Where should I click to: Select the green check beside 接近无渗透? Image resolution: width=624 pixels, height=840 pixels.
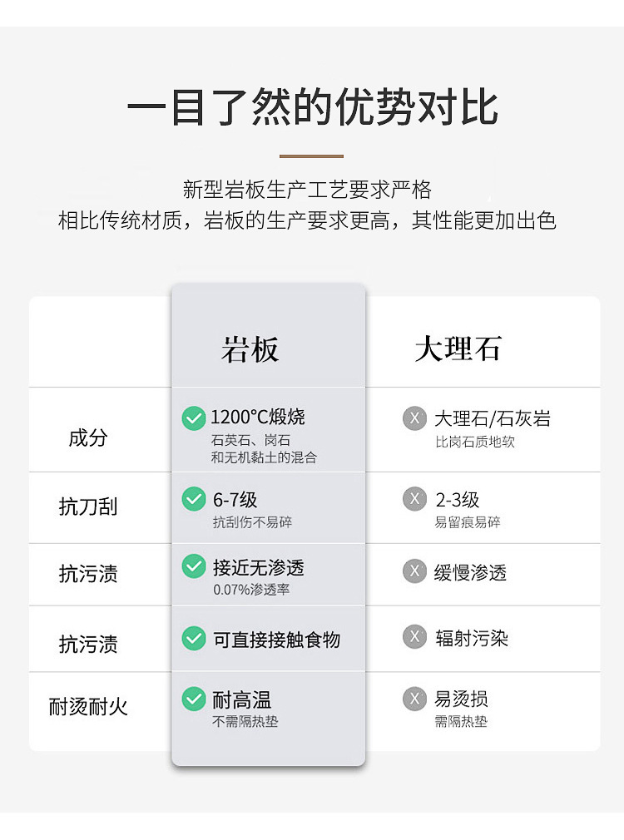point(194,566)
